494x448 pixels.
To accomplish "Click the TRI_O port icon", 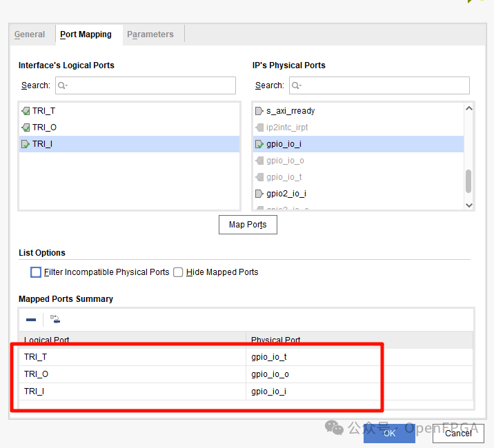I will 26,128.
